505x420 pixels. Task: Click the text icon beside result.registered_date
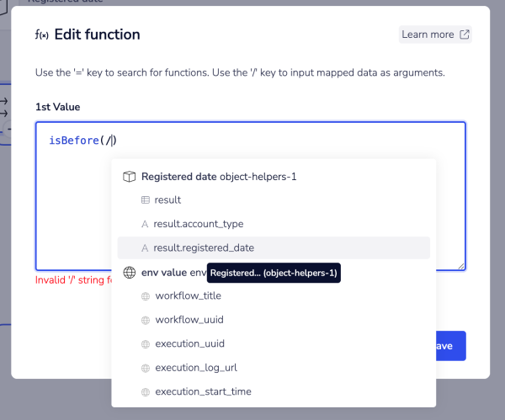145,247
